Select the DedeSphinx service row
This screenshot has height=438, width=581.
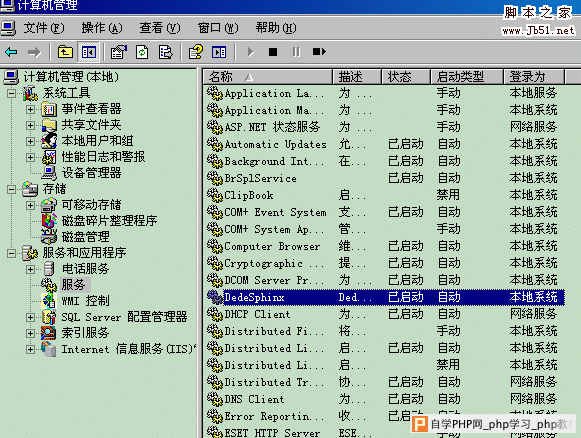point(385,297)
